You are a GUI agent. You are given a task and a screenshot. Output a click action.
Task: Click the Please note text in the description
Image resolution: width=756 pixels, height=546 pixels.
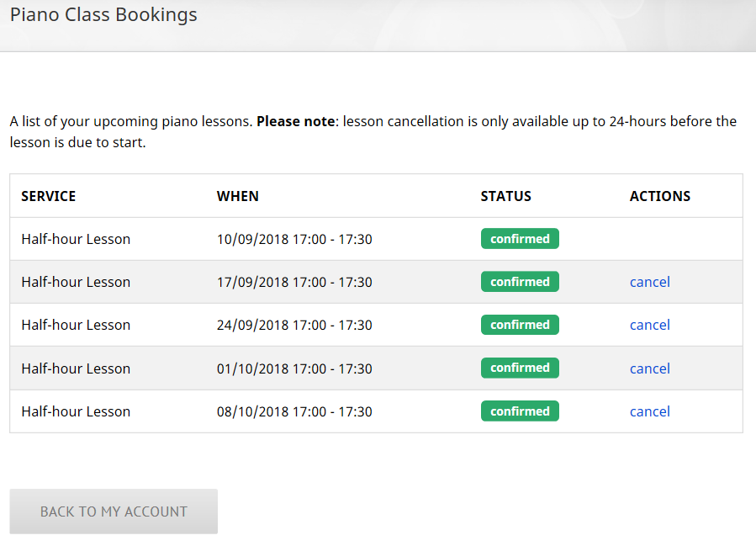pyautogui.click(x=295, y=120)
